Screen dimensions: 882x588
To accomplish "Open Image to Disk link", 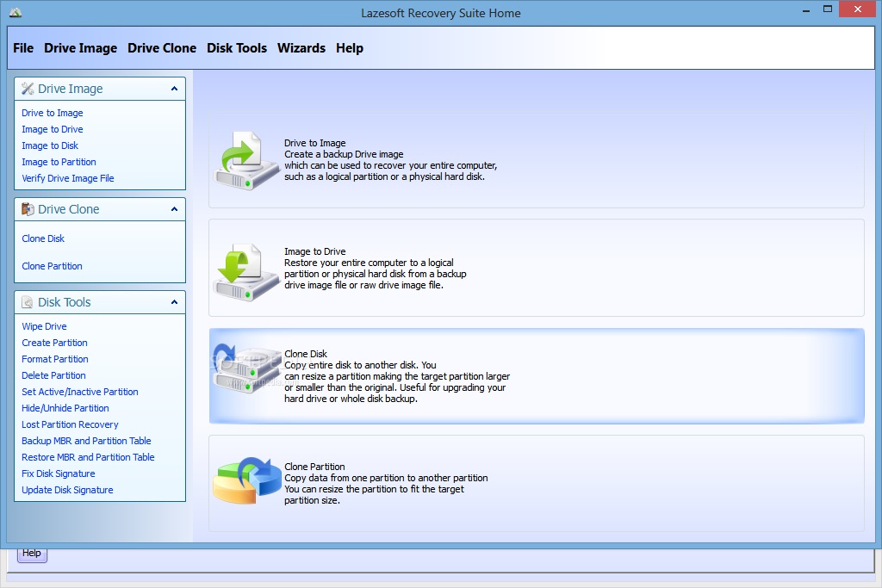I will pos(50,145).
